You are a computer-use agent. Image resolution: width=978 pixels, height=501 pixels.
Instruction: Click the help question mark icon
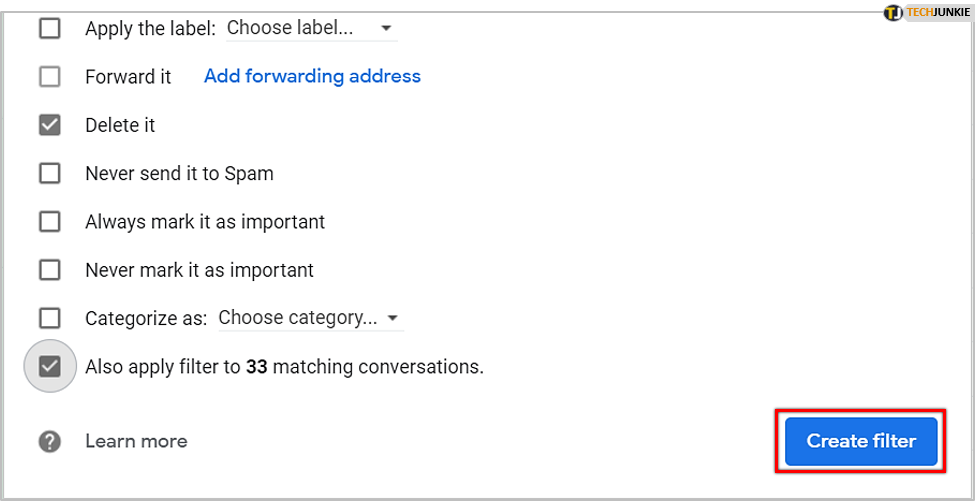tap(49, 441)
